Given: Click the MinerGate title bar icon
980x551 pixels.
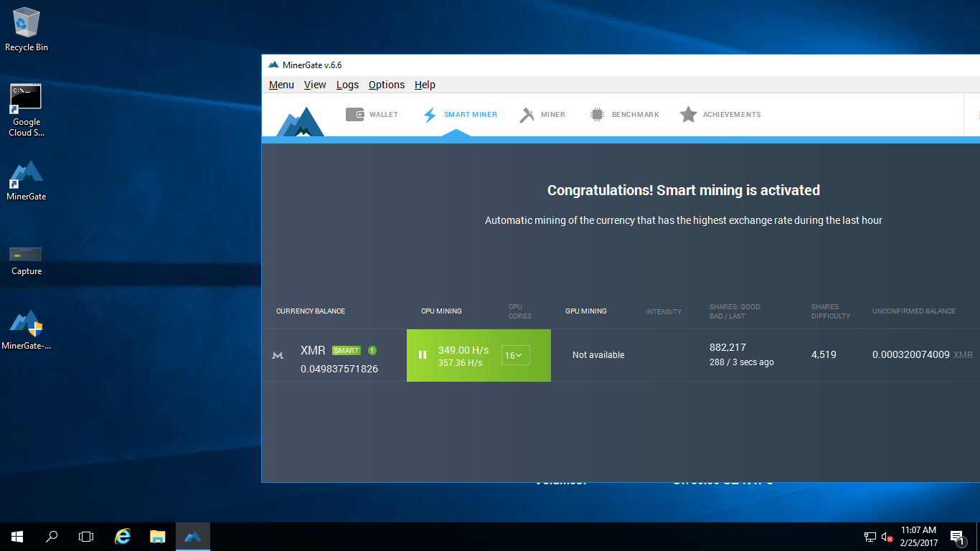Looking at the screenshot, I should pyautogui.click(x=273, y=65).
